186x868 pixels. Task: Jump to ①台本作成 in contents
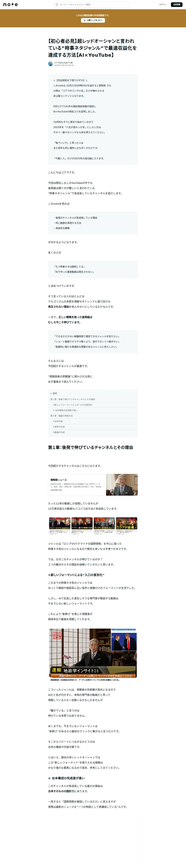tap(58, 421)
